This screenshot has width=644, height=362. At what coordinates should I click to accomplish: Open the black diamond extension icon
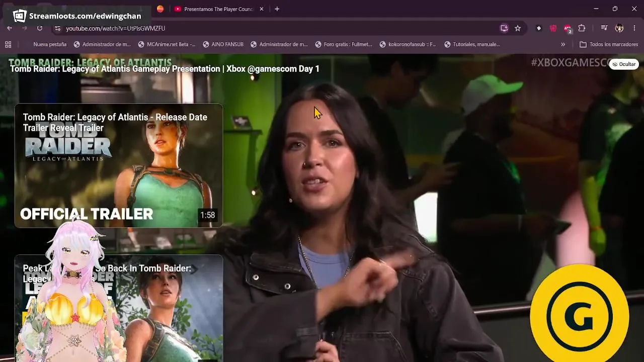(x=539, y=28)
